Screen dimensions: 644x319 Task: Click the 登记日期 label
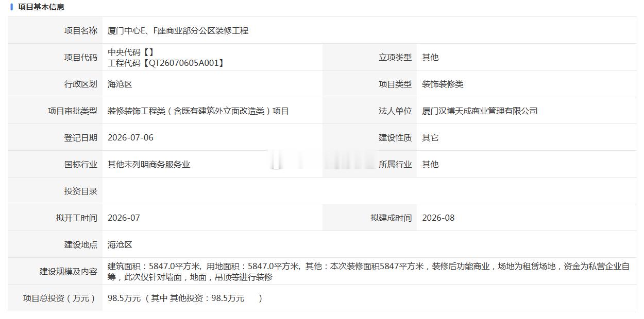click(81, 138)
